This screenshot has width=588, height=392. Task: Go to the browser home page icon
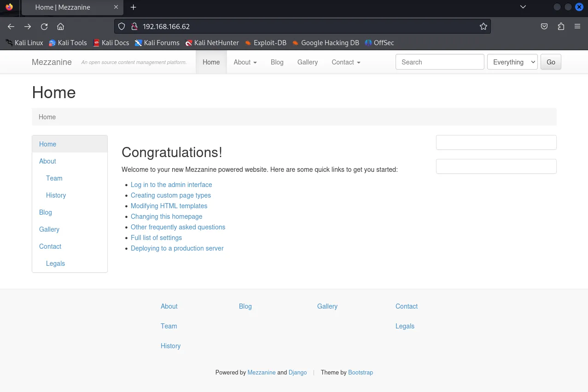tap(61, 27)
